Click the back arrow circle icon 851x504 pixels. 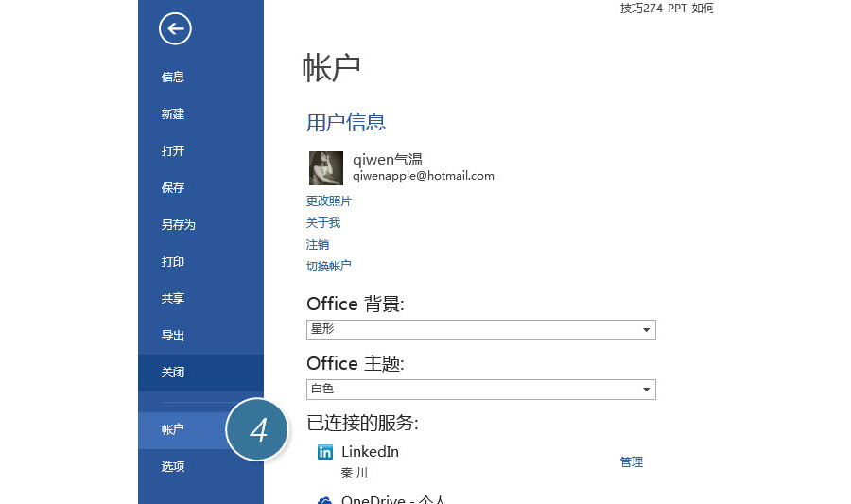click(175, 28)
